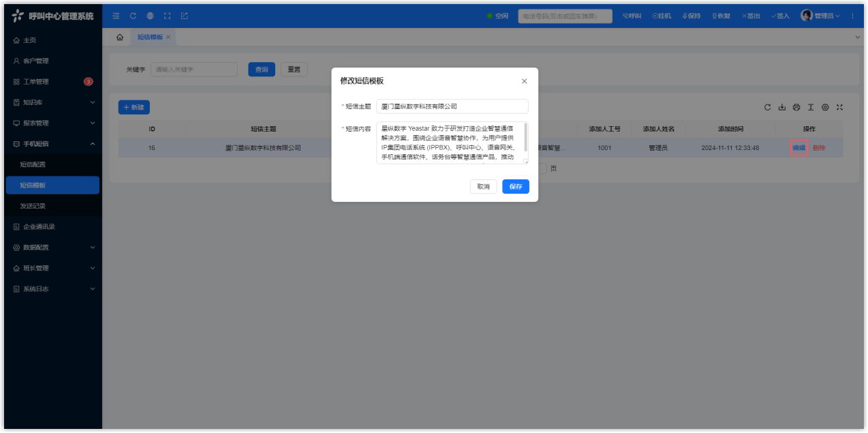Click the 短信主题 input field
Image resolution: width=868 pixels, height=433 pixels.
pyautogui.click(x=452, y=106)
